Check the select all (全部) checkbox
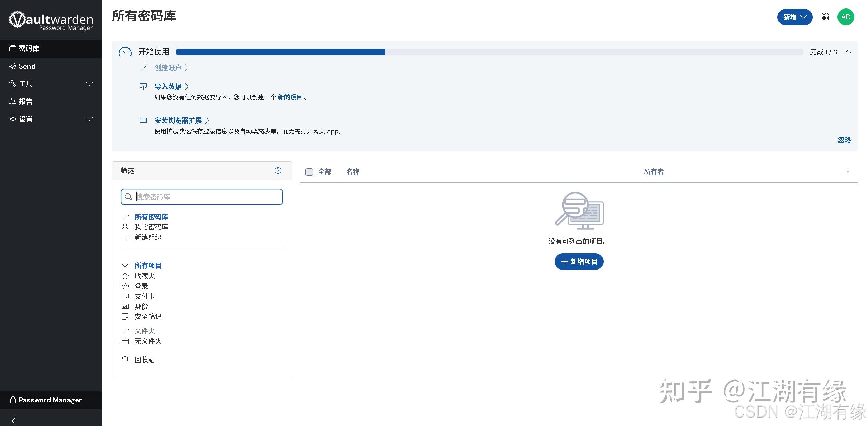This screenshot has height=426, width=868. click(309, 172)
